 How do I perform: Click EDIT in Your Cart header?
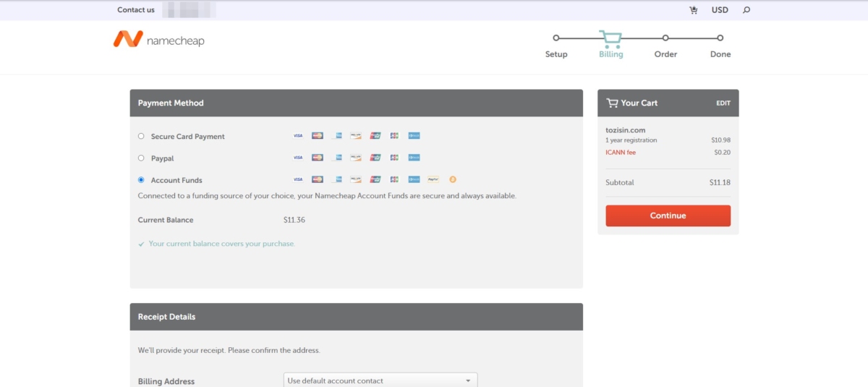(x=723, y=103)
